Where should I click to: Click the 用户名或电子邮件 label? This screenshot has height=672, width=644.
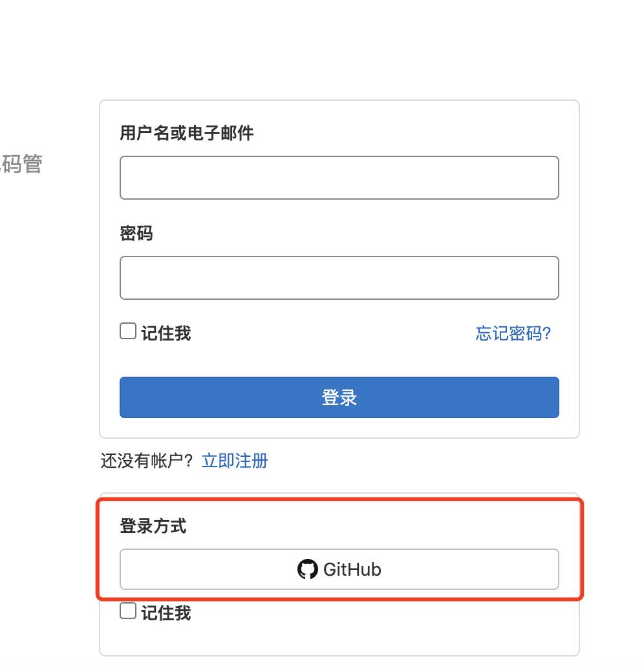point(186,133)
